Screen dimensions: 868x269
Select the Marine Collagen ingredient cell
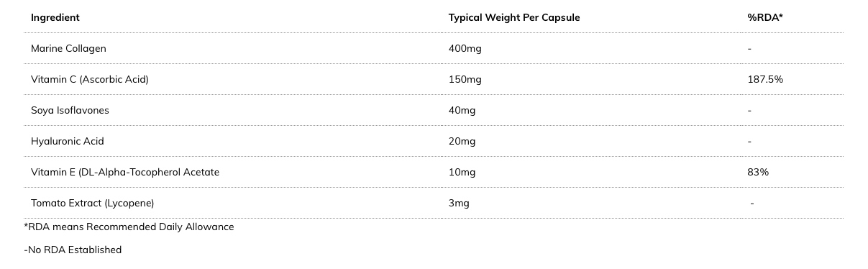pyautogui.click(x=68, y=48)
